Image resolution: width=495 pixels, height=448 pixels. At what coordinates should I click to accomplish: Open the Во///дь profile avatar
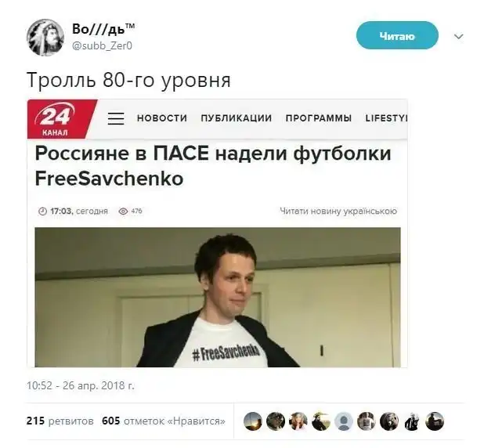[x=45, y=38]
